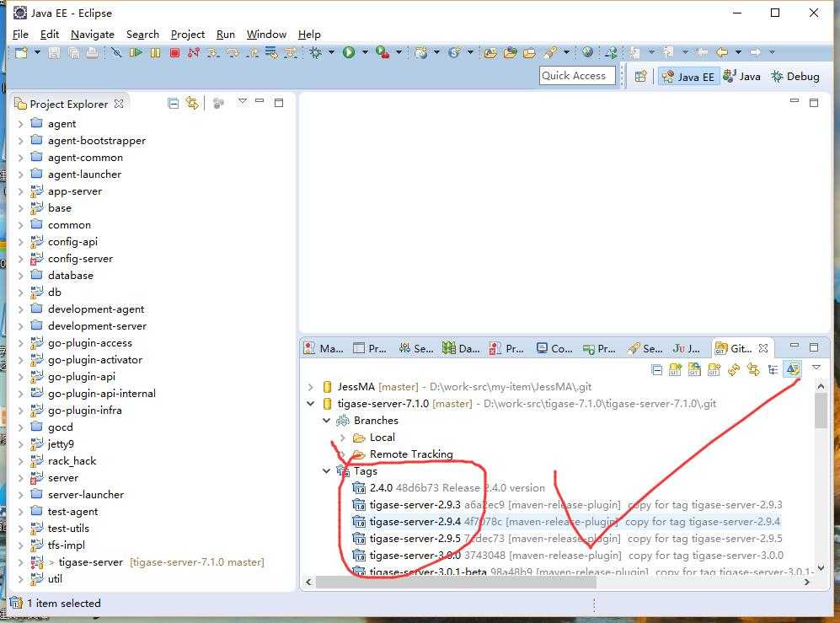This screenshot has width=840, height=623.
Task: Open the Run configurations dropdown arrow
Action: click(x=365, y=52)
